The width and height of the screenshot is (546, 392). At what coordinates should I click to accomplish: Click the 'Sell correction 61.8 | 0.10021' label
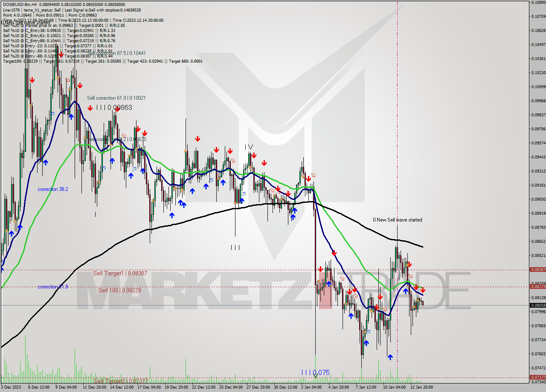116,98
